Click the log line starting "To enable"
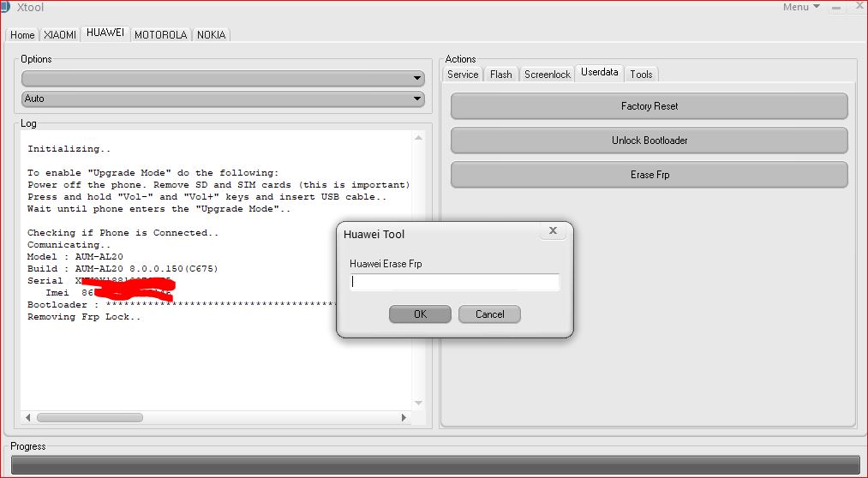The width and height of the screenshot is (868, 478). [153, 173]
